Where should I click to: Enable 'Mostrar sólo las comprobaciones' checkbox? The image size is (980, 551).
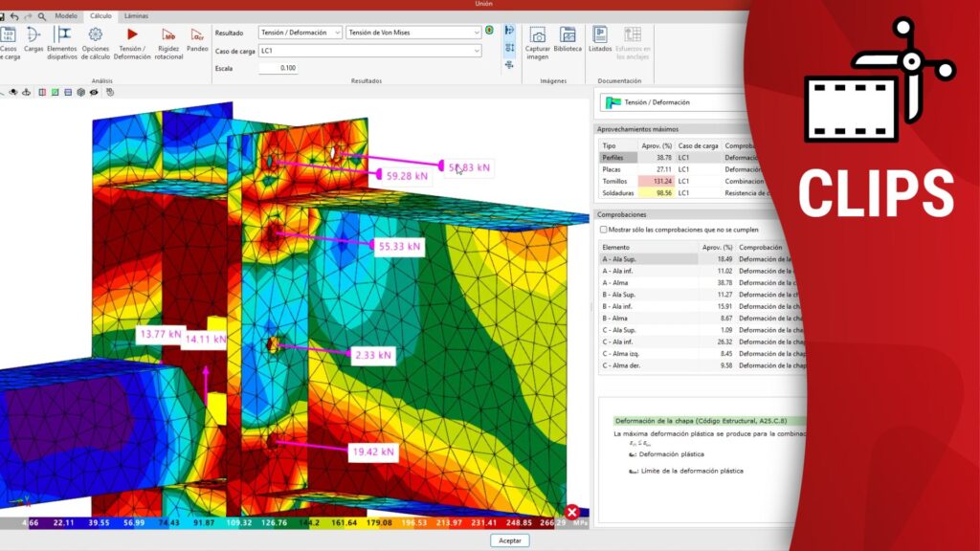[603, 230]
